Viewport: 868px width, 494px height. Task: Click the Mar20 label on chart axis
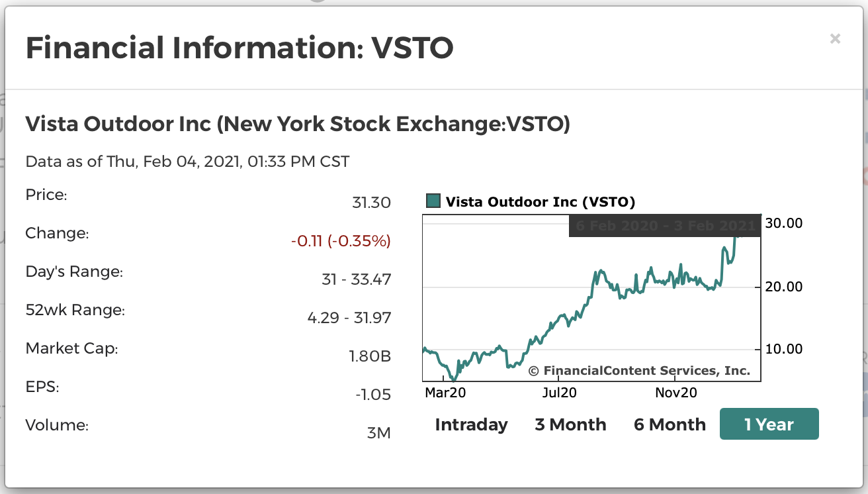tap(445, 393)
